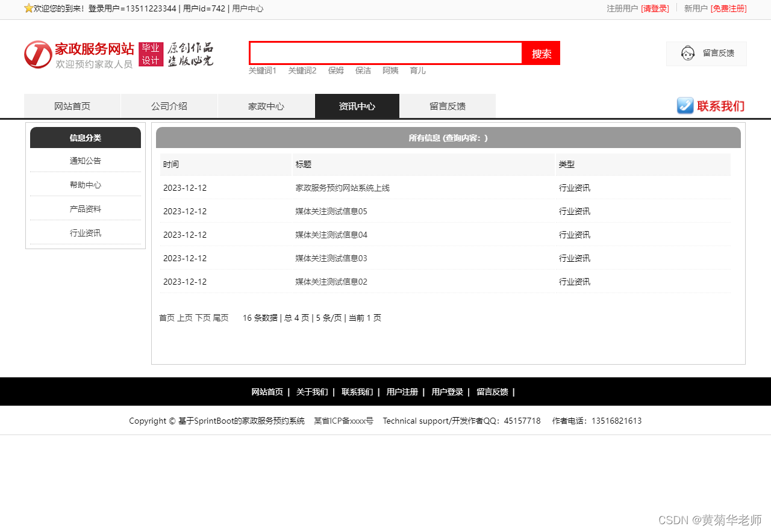Click the red site logo icon

[x=38, y=55]
